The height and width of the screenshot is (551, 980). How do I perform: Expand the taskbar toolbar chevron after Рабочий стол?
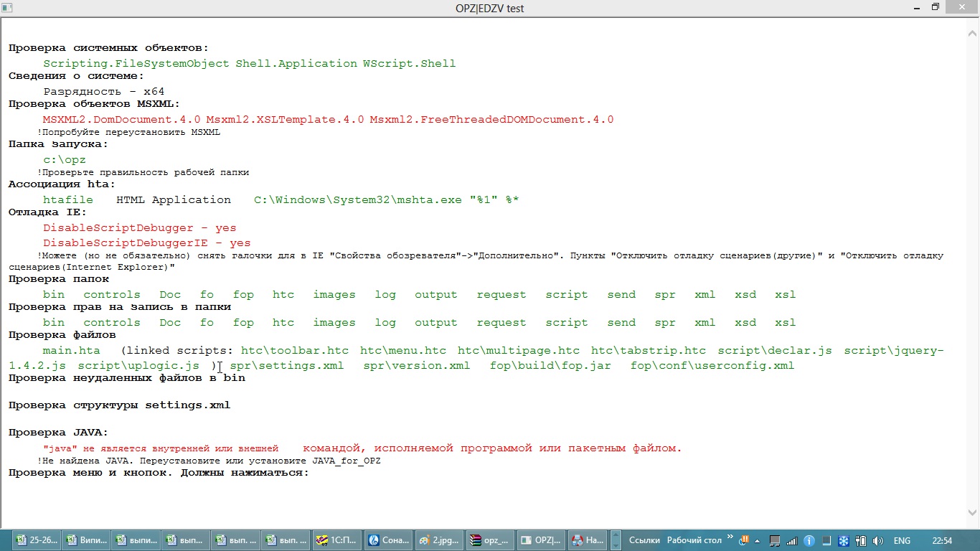[730, 537]
